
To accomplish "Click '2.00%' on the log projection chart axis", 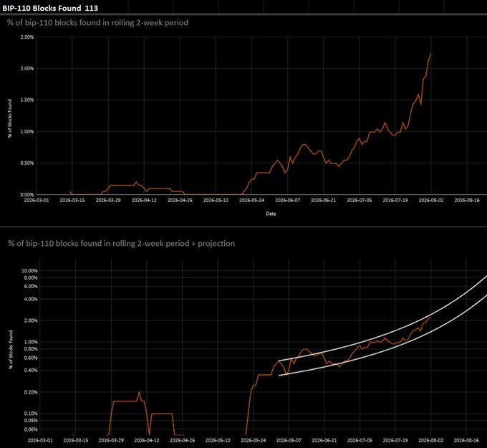I will coord(31,320).
